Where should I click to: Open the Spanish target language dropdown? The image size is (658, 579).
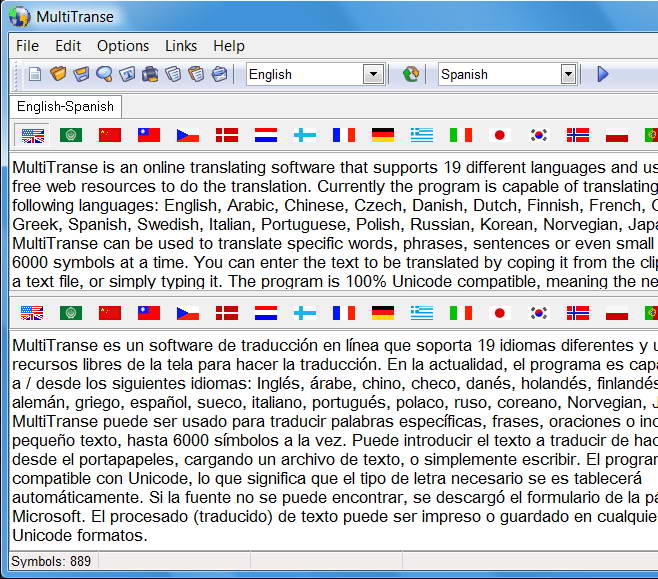coord(568,75)
